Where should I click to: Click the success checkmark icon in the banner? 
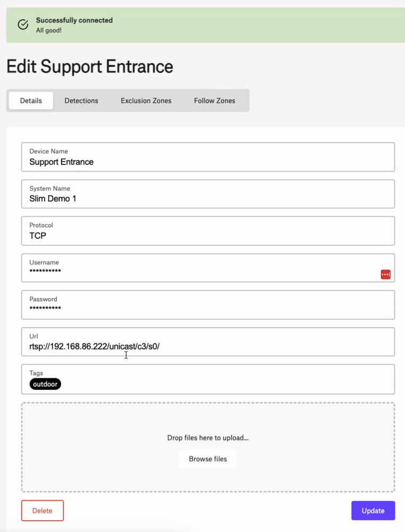tap(23, 24)
